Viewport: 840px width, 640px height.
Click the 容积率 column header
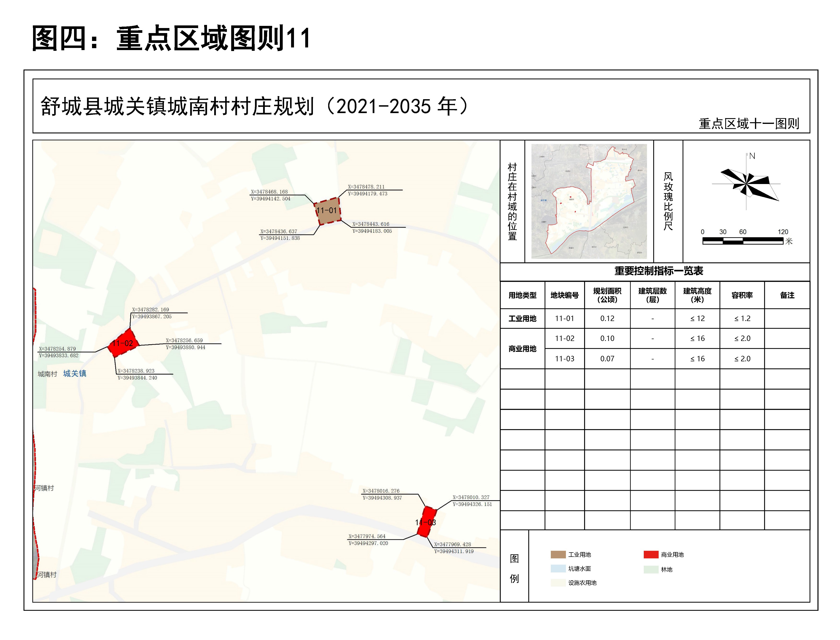(742, 295)
